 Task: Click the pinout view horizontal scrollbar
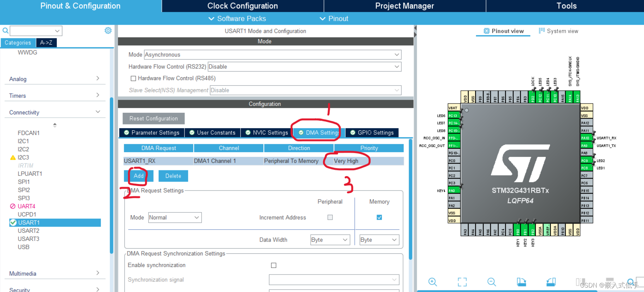coord(506,291)
